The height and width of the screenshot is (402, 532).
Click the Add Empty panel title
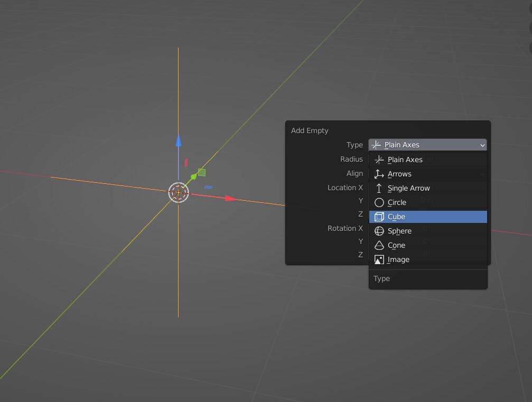[310, 130]
